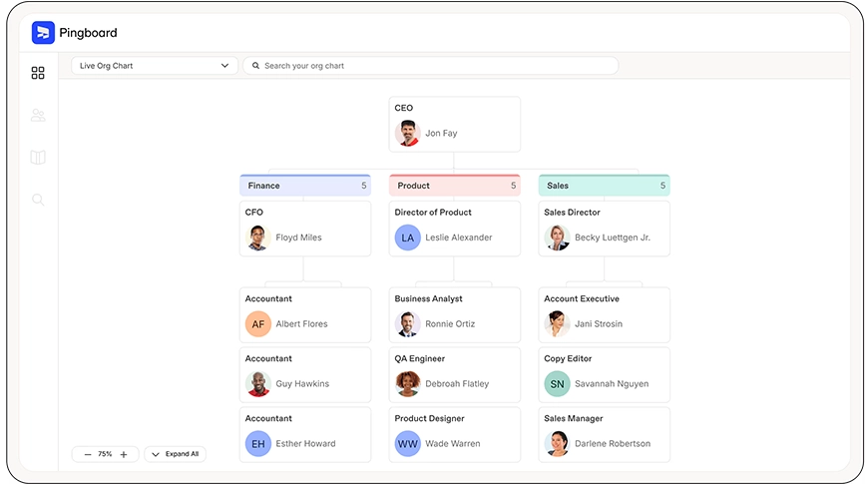
Task: Open Savannah Nguyen's name link
Action: (x=612, y=383)
